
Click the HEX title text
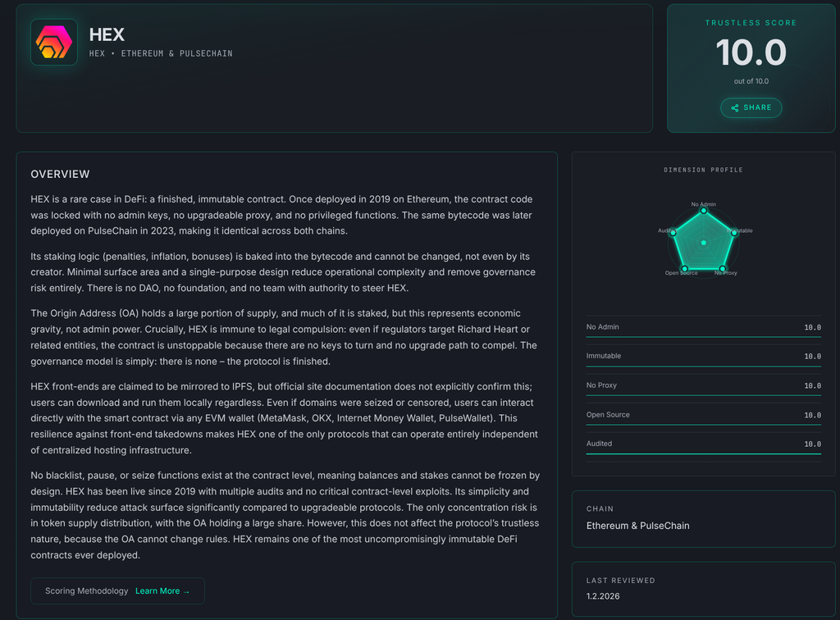[x=107, y=34]
